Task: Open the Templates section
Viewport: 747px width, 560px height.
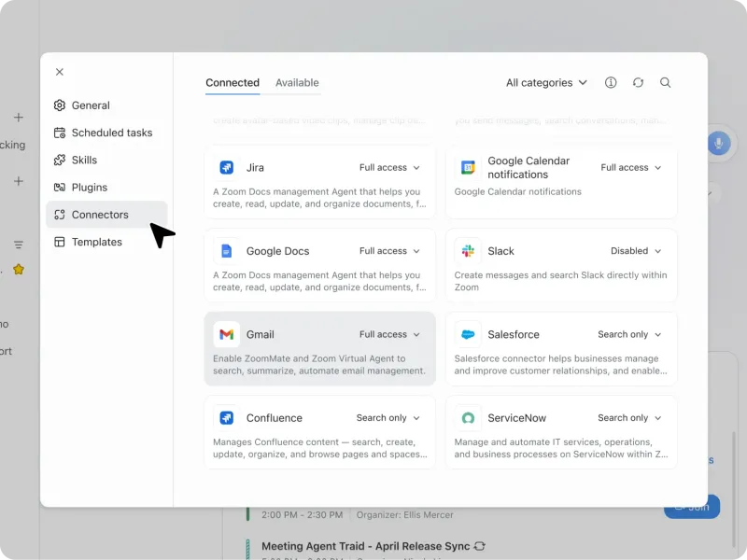Action: coord(106,242)
